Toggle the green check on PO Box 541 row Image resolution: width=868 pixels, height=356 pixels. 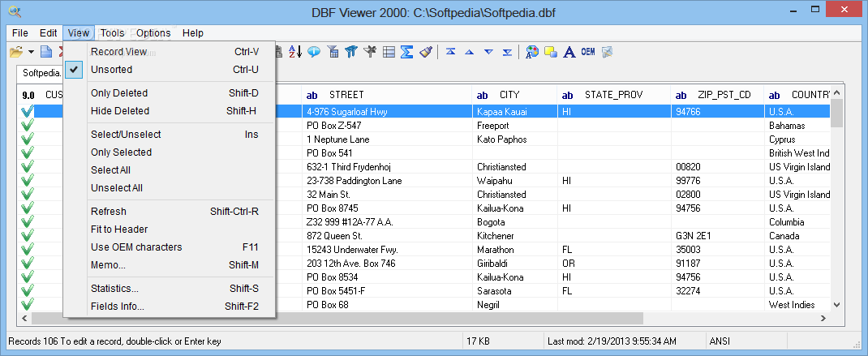(x=27, y=153)
